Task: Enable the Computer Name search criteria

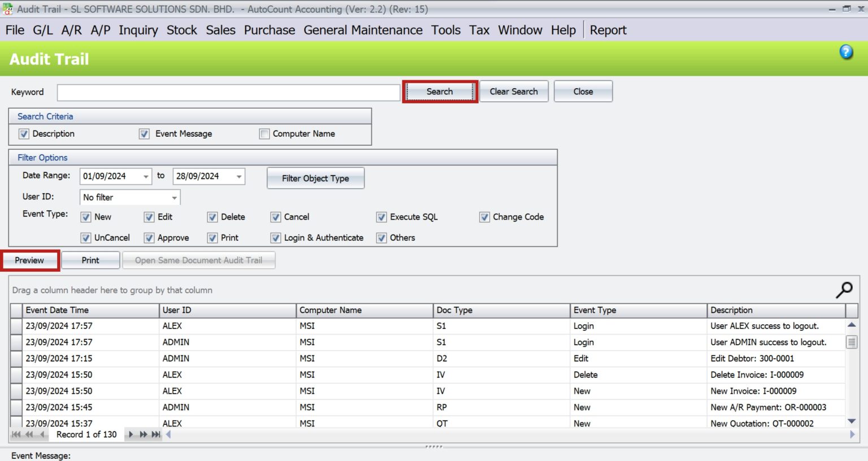Action: point(264,133)
